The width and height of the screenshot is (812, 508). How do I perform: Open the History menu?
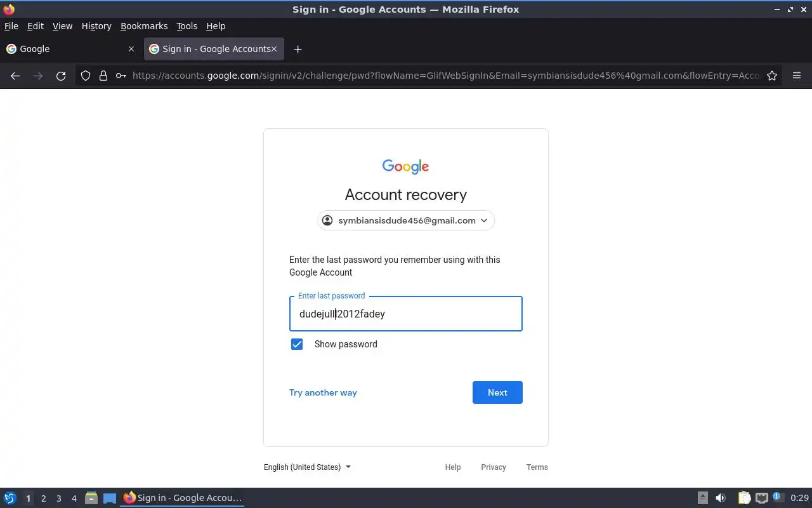[x=96, y=26]
